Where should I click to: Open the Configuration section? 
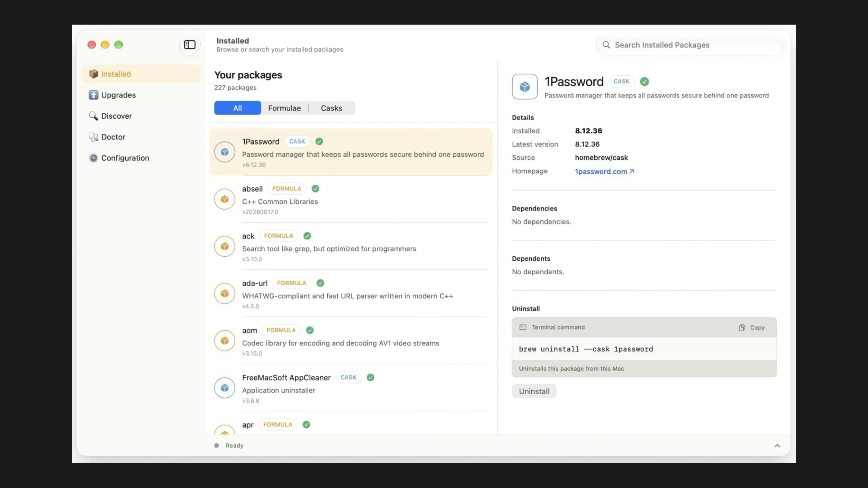141,158
